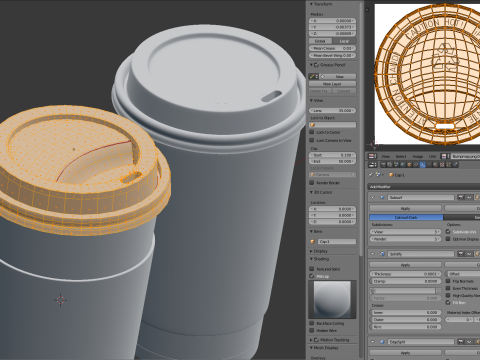Open UVs menu in UV editor header
480x360 pixels.
(432, 156)
